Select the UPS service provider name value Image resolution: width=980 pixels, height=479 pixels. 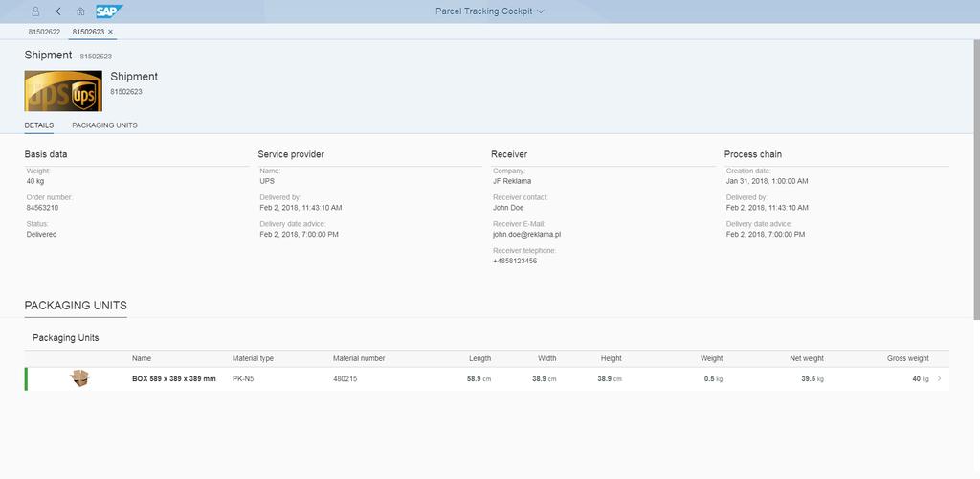click(x=267, y=181)
